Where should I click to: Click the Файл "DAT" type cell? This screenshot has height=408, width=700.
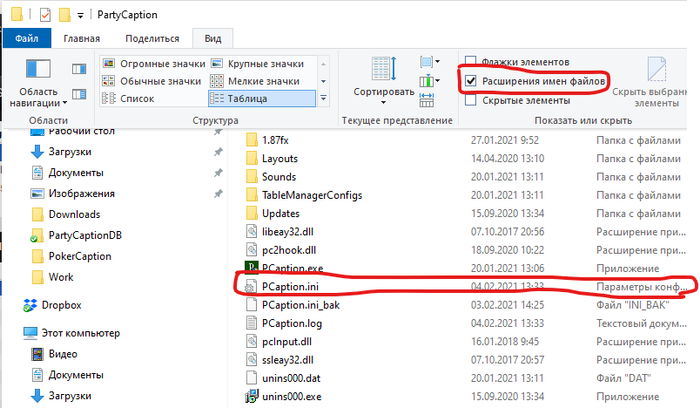pos(623,378)
